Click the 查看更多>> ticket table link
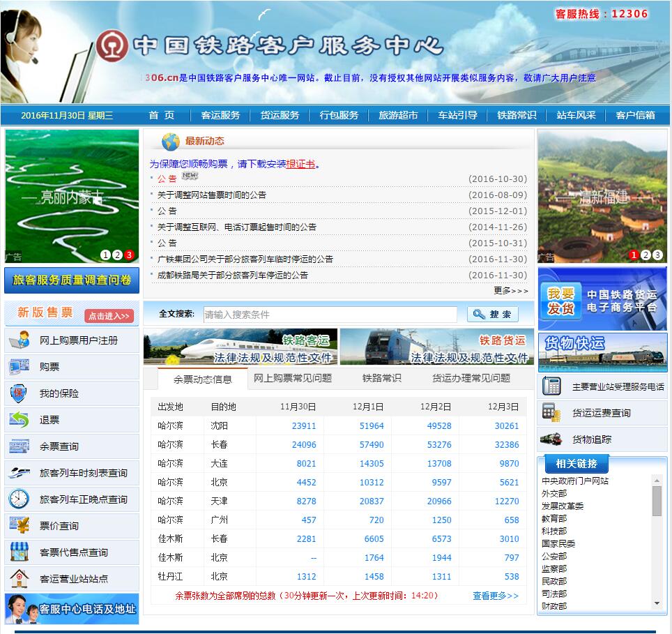 (496, 596)
